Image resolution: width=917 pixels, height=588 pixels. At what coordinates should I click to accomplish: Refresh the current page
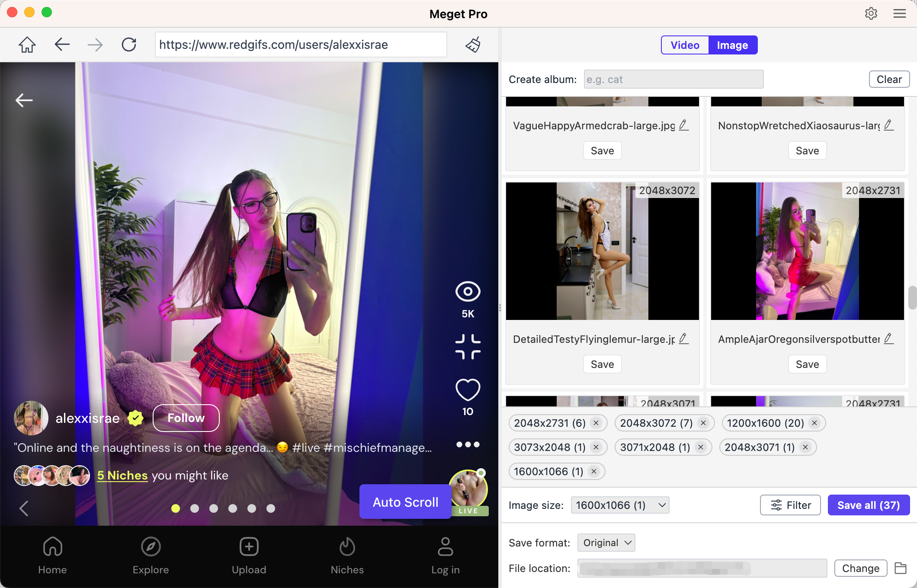(129, 44)
